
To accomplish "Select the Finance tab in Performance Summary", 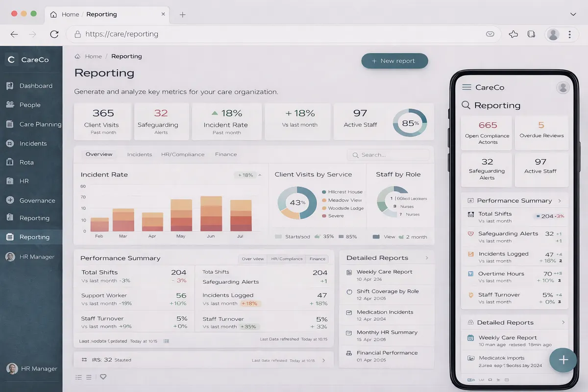I will pyautogui.click(x=317, y=259).
